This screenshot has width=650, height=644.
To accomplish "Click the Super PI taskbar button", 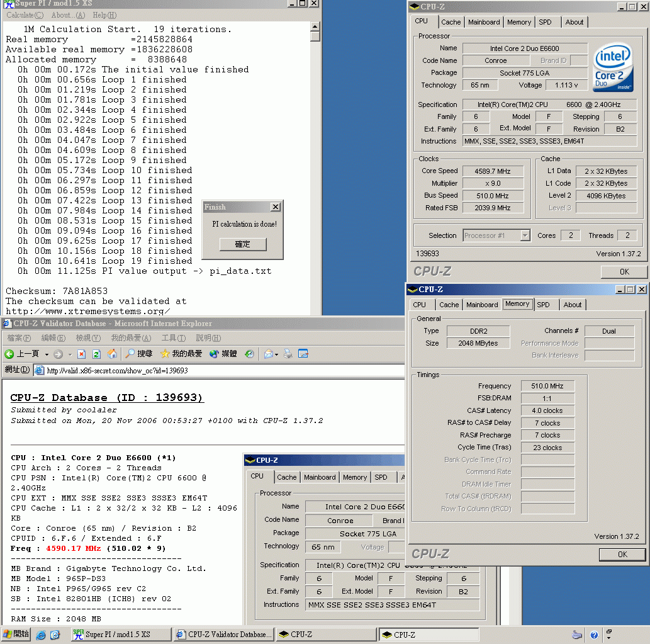I will [121, 635].
